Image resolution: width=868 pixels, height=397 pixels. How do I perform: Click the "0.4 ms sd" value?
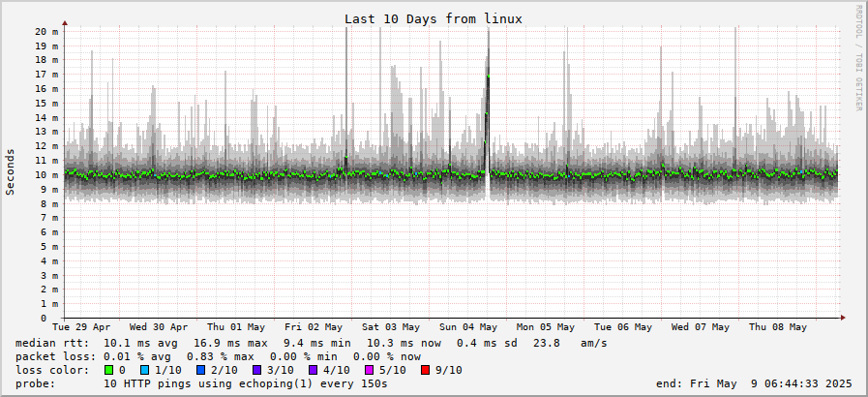pos(487,344)
